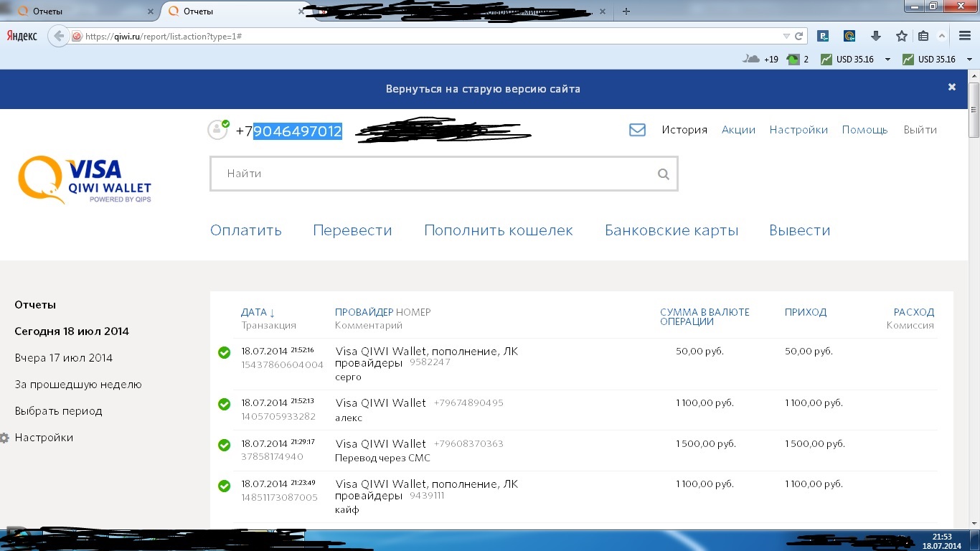Click the blue P key extension icon
The image size is (980, 551).
[x=824, y=36]
